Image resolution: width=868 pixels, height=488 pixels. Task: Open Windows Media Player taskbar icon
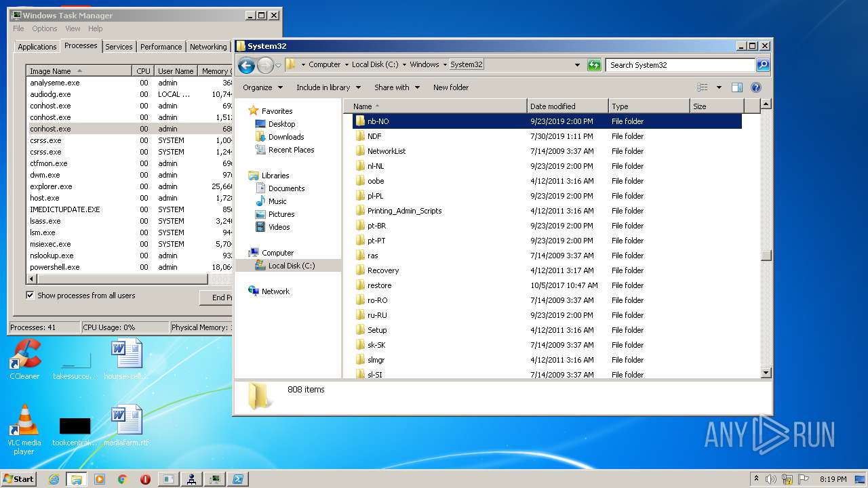(x=100, y=479)
